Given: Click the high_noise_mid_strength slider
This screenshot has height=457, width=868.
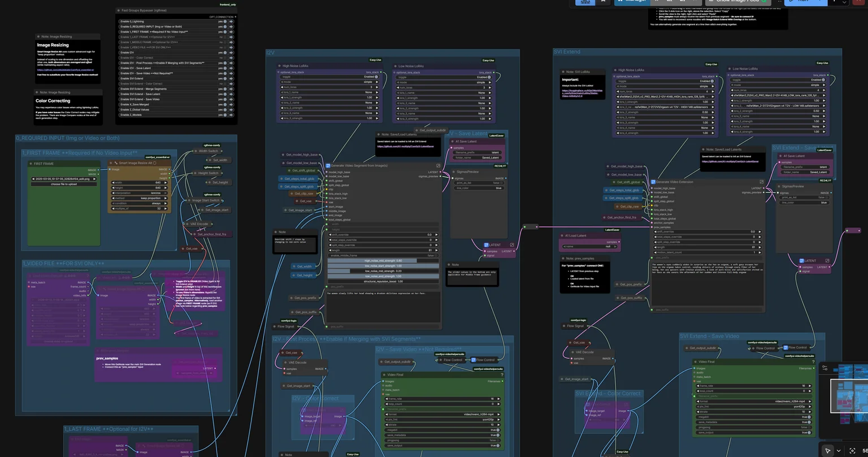Looking at the screenshot, I should 383,261.
